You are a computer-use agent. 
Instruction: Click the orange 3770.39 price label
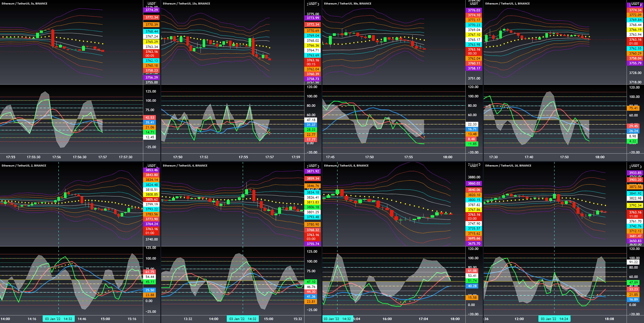click(152, 24)
